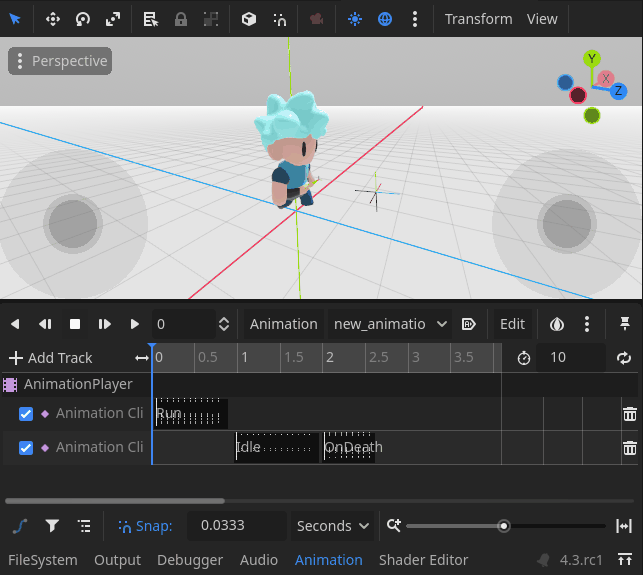Switch to Move mode tool
643x575 pixels.
53,19
